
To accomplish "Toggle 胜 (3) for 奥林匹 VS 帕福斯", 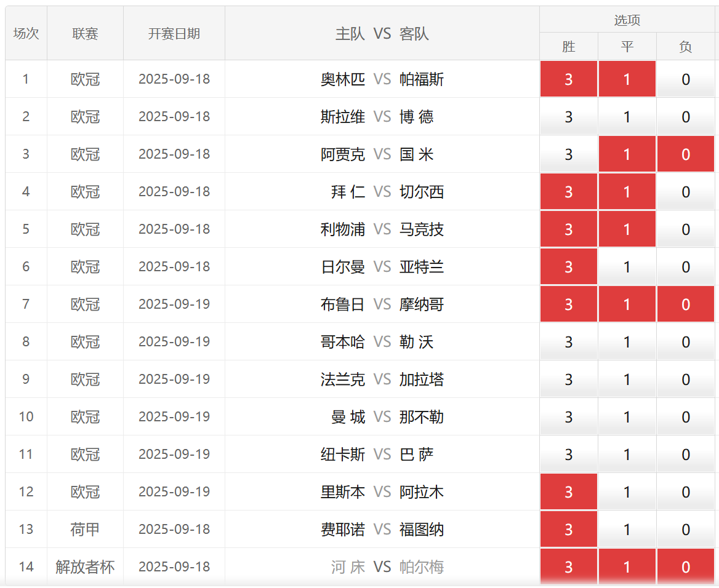I will [x=569, y=79].
